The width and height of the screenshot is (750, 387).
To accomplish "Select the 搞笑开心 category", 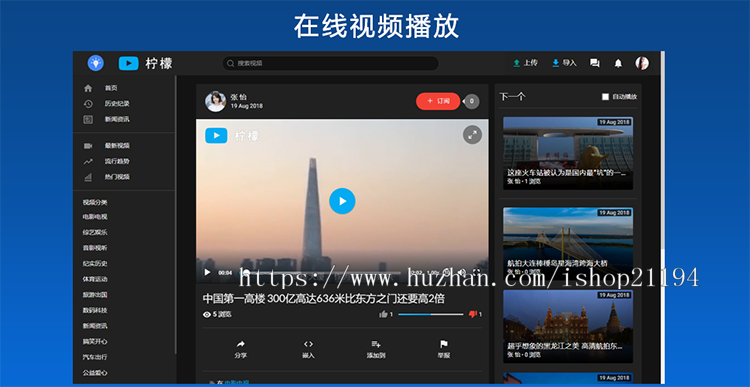I will [x=95, y=342].
